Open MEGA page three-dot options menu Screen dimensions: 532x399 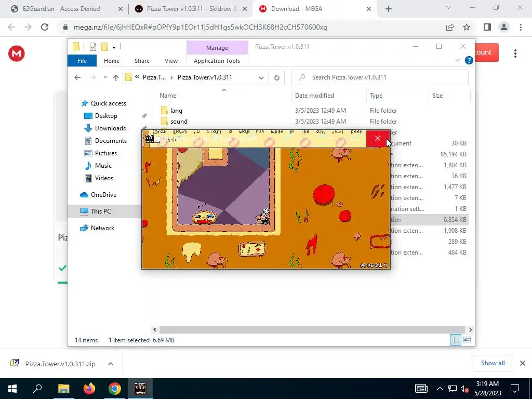coord(515,54)
